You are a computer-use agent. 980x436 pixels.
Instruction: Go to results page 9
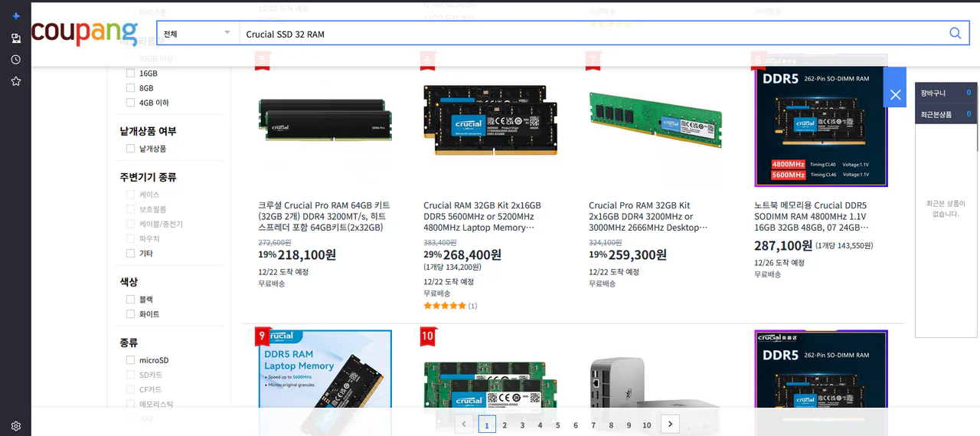point(629,425)
